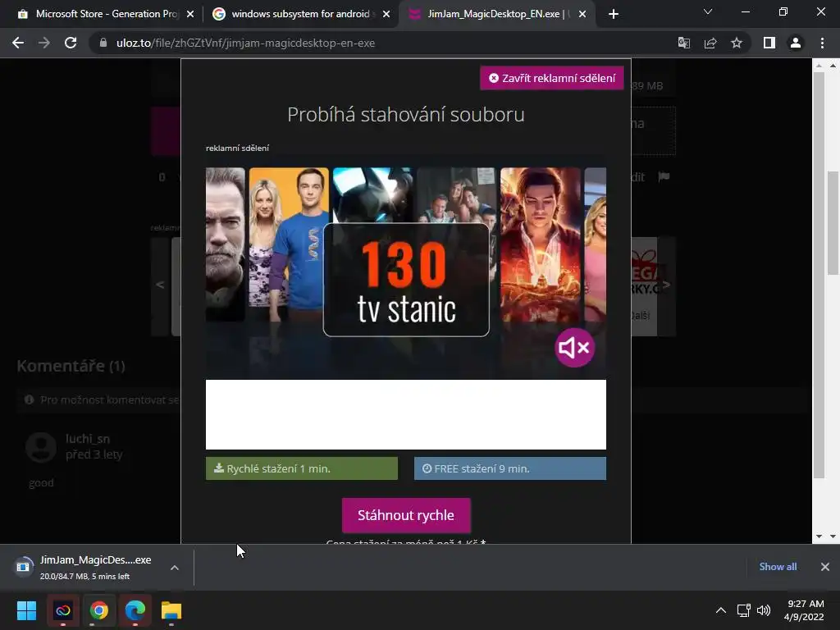Viewport: 840px width, 630px height.
Task: Click the page vertical scrollbar thumb
Action: (833, 222)
